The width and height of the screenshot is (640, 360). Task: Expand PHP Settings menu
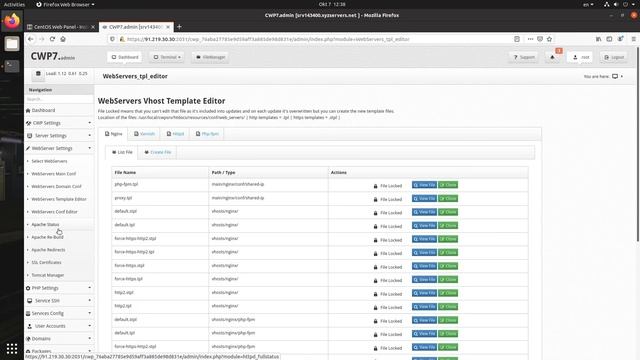pyautogui.click(x=59, y=288)
